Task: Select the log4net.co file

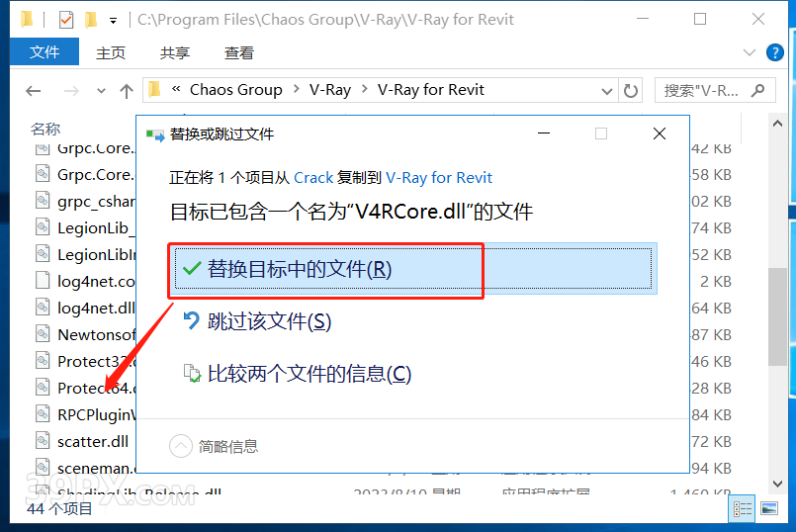Action: [x=97, y=281]
